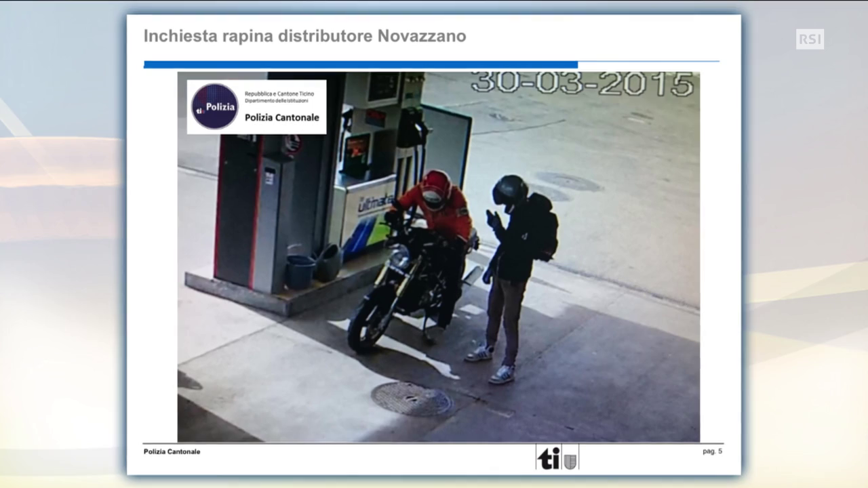Click the bold 'Polizia Cantonale' logo text

(x=281, y=117)
